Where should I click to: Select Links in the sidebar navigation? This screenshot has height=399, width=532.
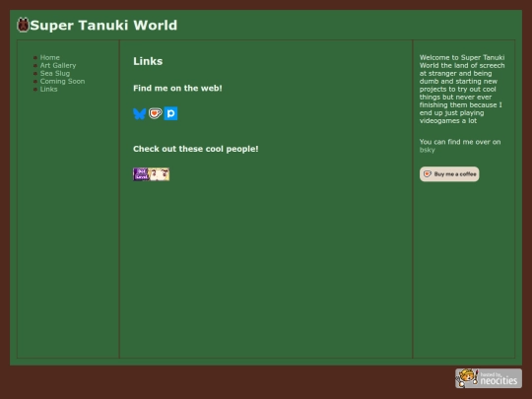pos(49,90)
